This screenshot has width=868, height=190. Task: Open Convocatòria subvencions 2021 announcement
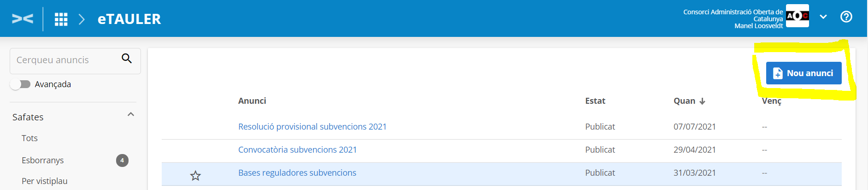(298, 150)
